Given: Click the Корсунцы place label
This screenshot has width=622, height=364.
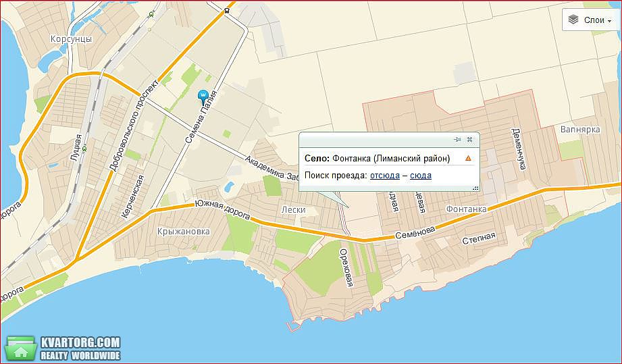Looking at the screenshot, I should point(72,39).
